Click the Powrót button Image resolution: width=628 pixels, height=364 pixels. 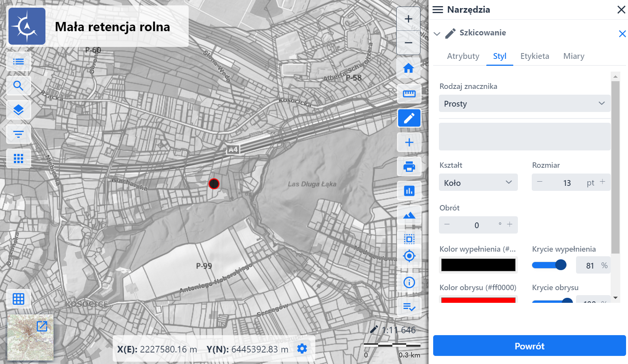[529, 346]
